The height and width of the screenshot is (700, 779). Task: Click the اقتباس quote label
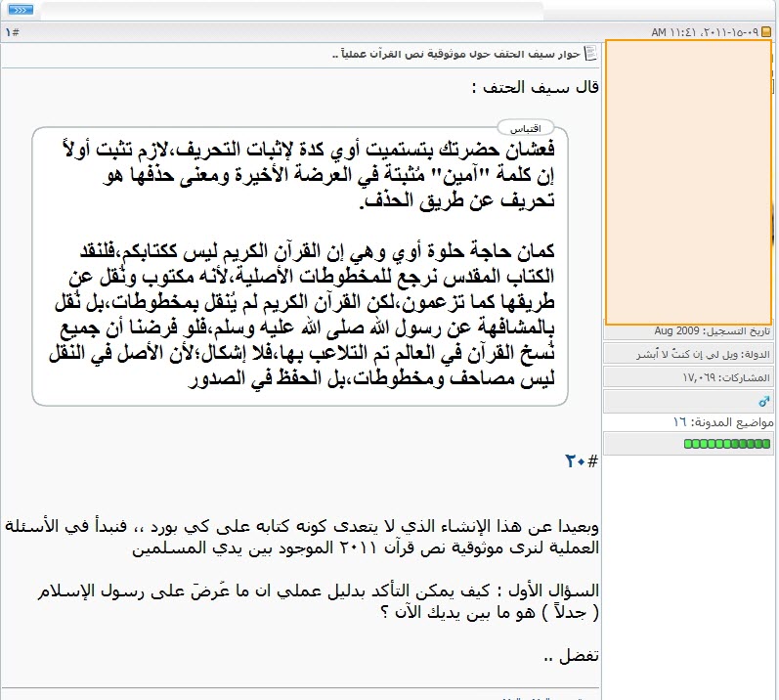(x=527, y=128)
